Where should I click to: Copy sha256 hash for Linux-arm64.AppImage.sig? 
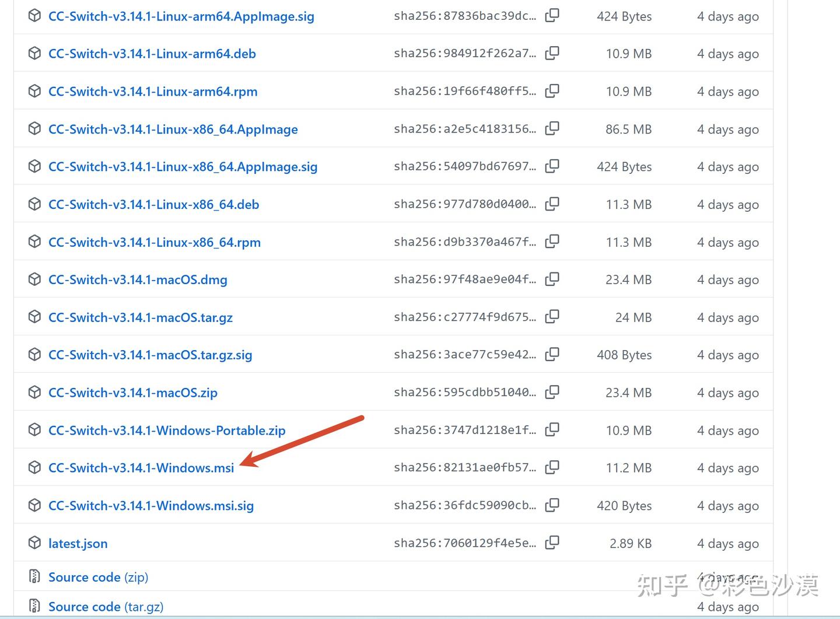pyautogui.click(x=552, y=16)
